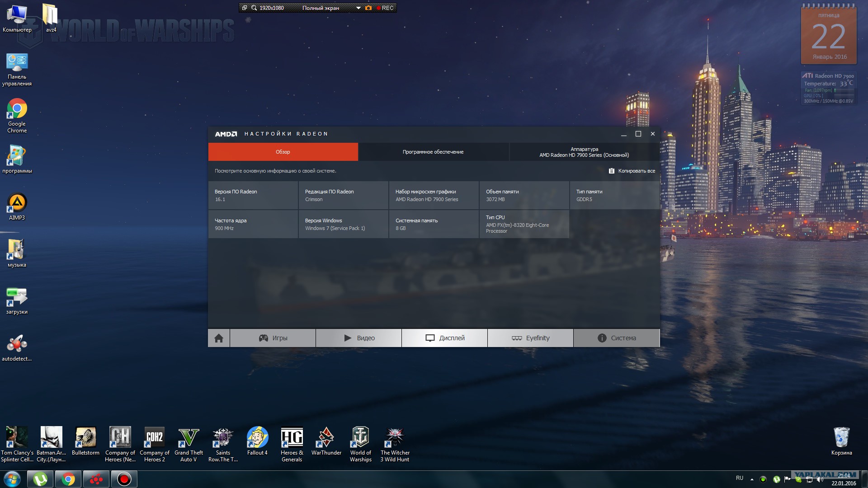Launch Heroes & Generals shortcut

292,444
